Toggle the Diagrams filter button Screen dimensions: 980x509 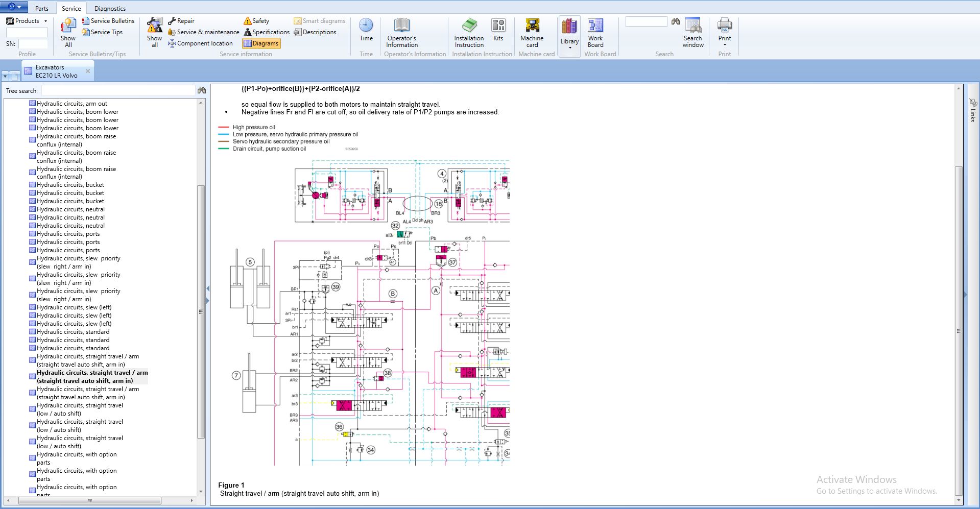click(x=261, y=43)
